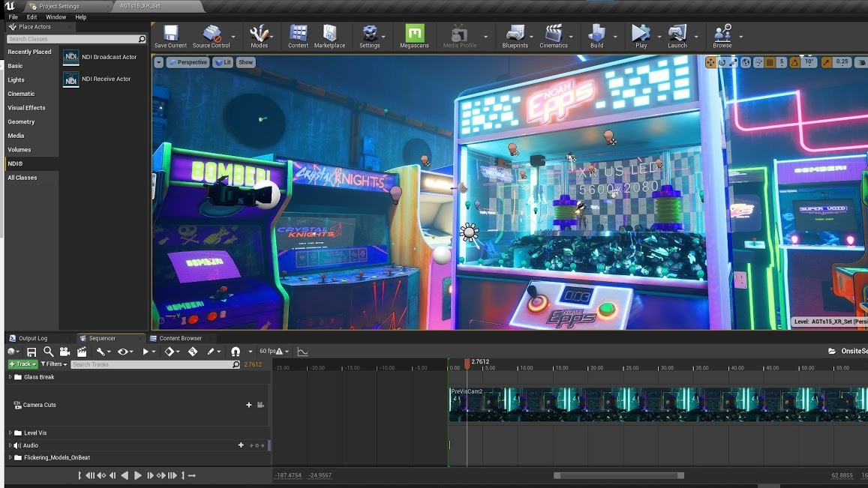This screenshot has width=868, height=488.
Task: Open the Marketplace from the toolbar
Action: pos(329,34)
